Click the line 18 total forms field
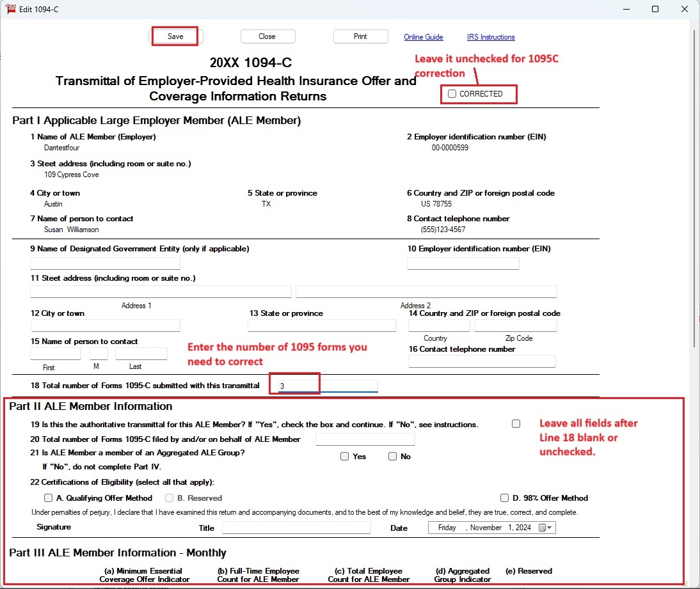 click(328, 386)
